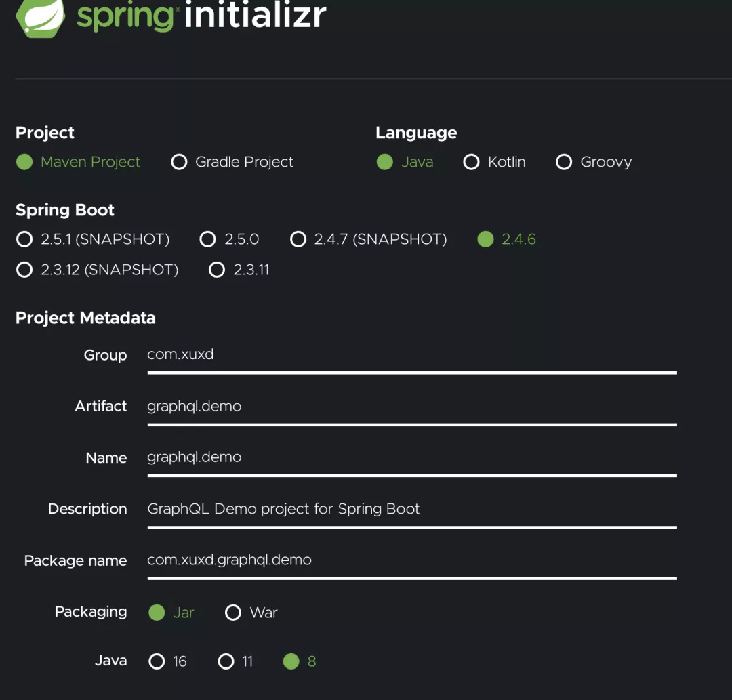Click the Spring leaf logo icon
The height and width of the screenshot is (700, 732).
41,16
